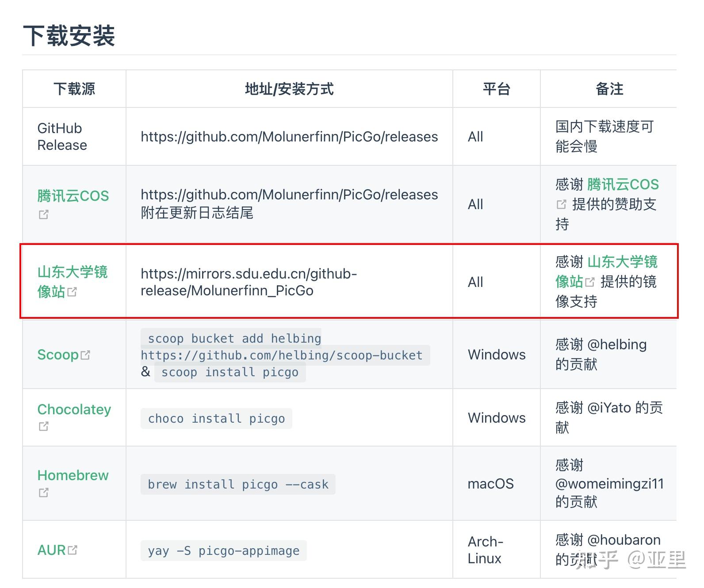
Task: Click the 下载源 column header
Action: 74,89
